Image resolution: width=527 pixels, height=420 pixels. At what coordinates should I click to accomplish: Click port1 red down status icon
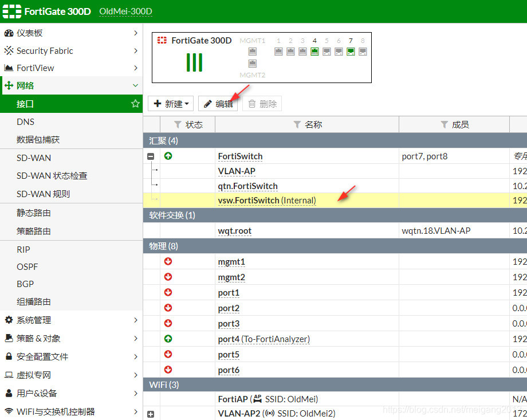[x=168, y=292]
